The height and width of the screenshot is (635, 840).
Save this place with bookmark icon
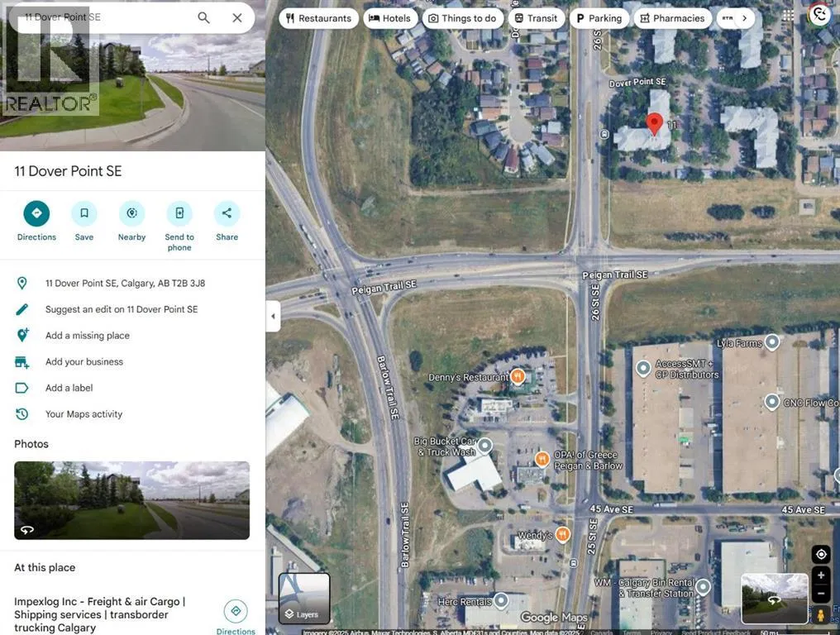tap(84, 213)
